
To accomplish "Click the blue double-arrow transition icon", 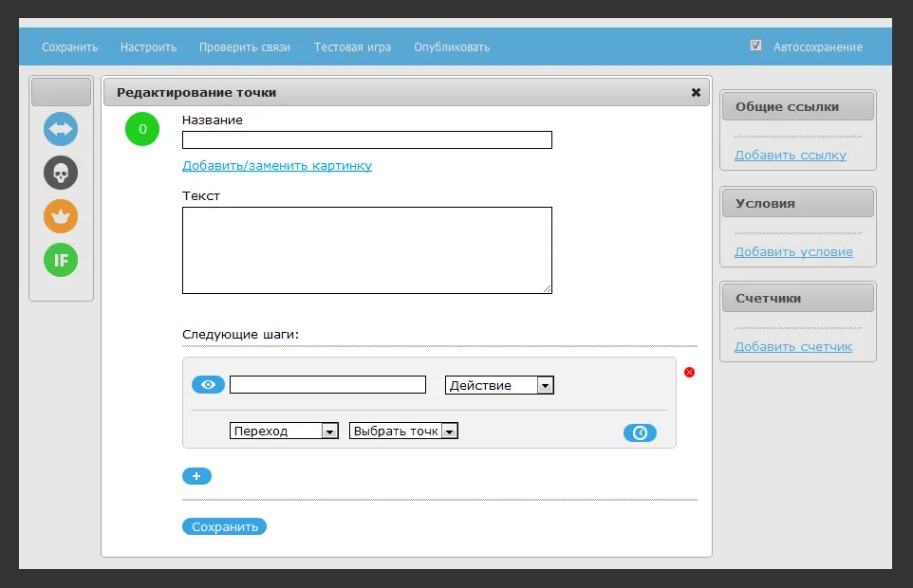I will click(61, 129).
